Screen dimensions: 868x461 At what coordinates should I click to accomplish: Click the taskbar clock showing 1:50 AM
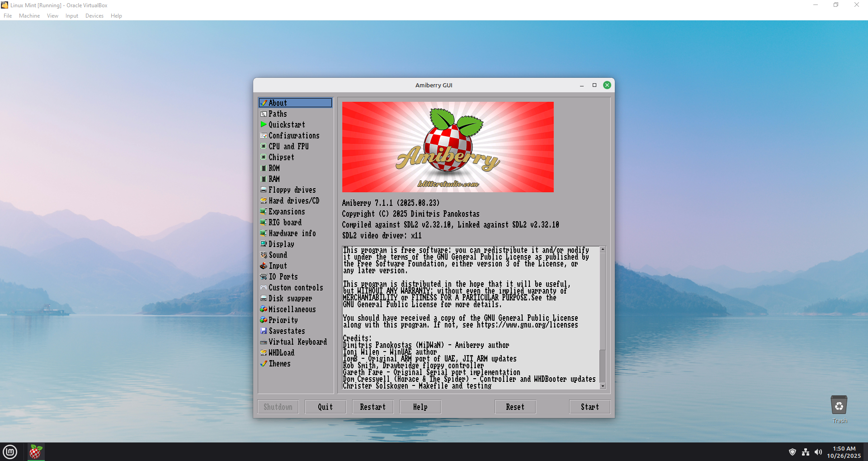tap(844, 452)
